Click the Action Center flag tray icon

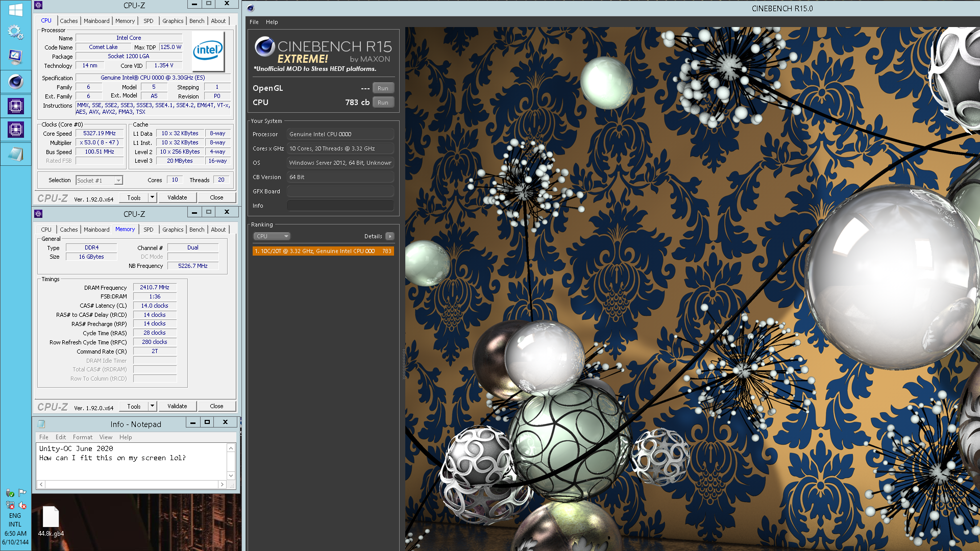[22, 493]
